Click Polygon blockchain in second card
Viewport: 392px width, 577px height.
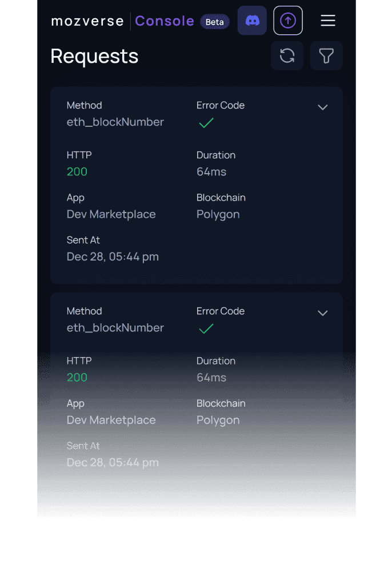coord(218,420)
